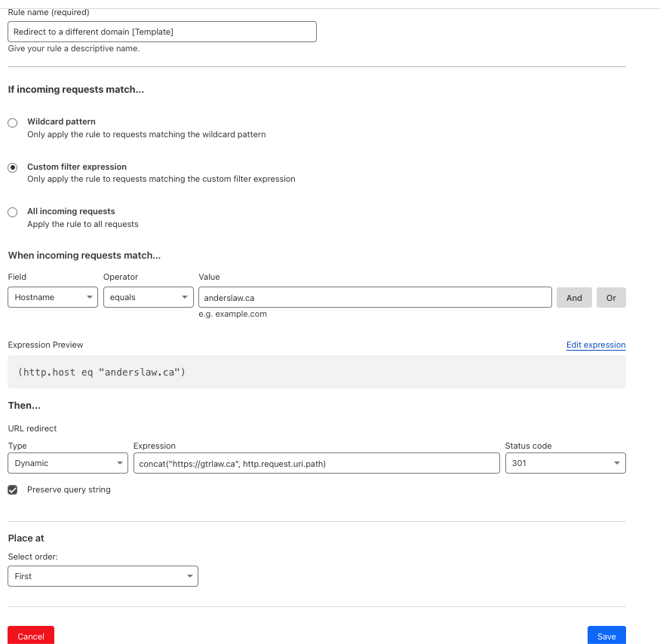
Task: Click the Custom filter expression label text
Action: 77,167
